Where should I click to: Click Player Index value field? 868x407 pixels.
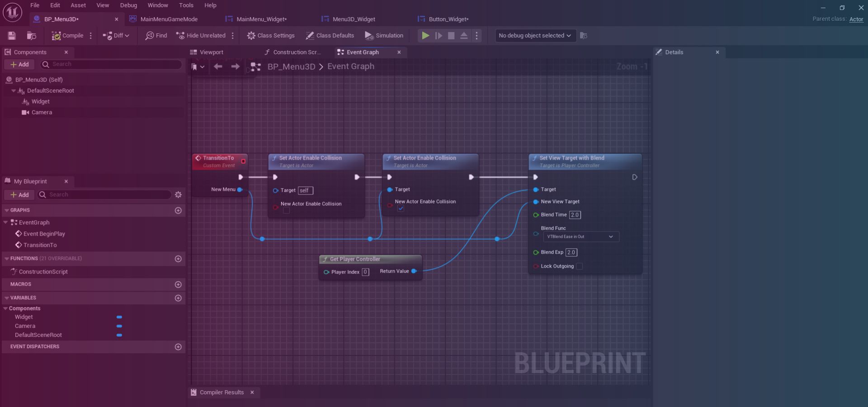point(365,272)
